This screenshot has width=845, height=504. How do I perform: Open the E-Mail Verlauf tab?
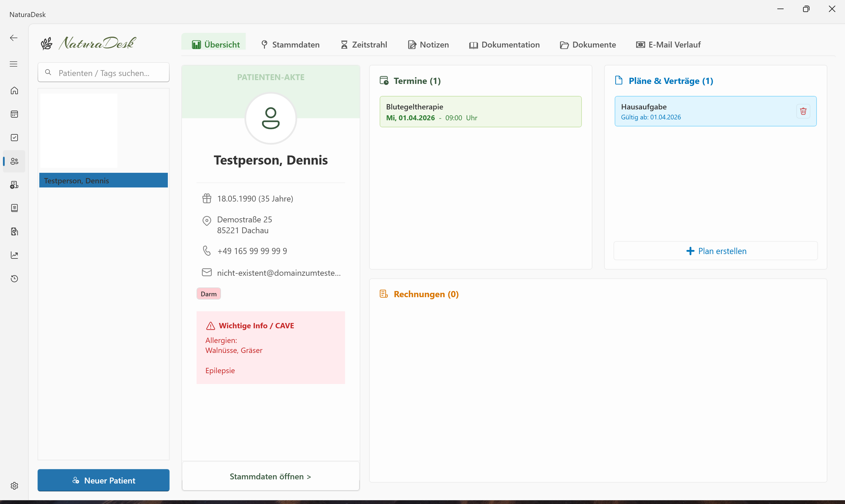[668, 45]
